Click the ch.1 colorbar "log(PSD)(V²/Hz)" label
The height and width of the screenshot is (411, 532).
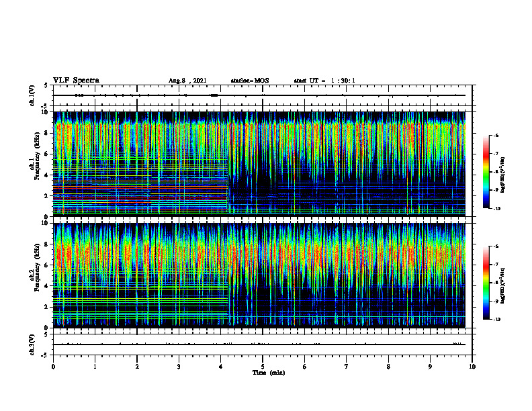coord(503,175)
